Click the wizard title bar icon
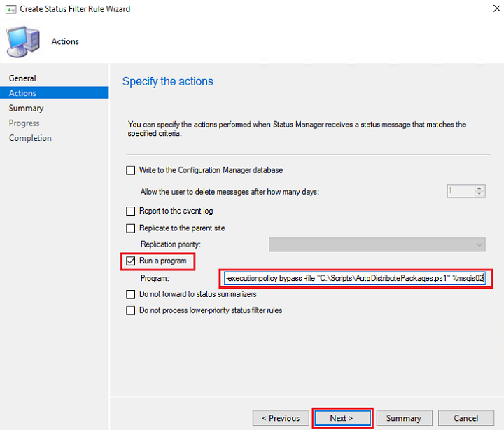 [x=9, y=9]
